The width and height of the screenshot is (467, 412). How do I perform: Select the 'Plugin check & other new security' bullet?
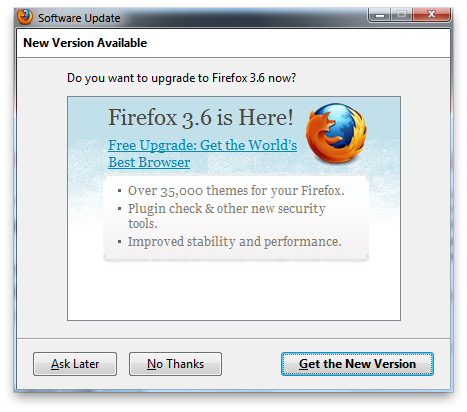227,209
